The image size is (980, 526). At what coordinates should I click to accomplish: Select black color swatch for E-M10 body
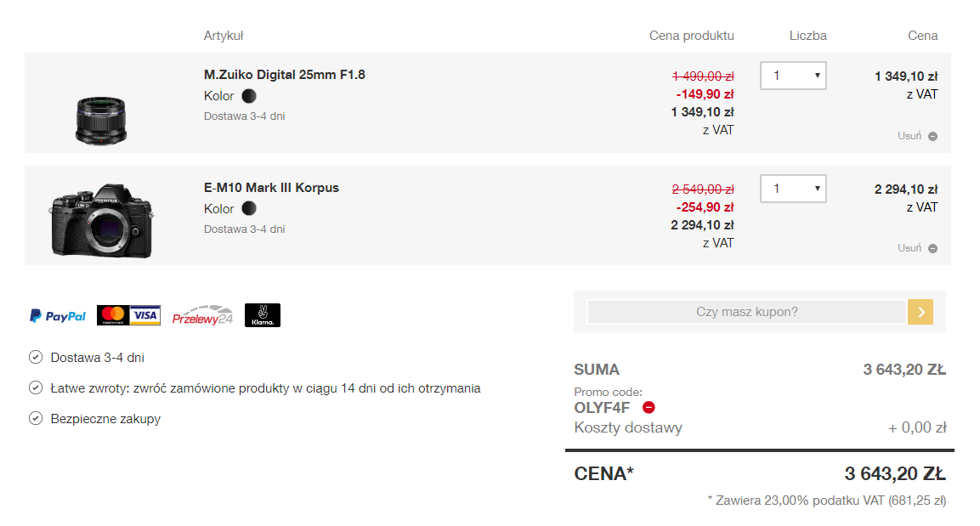coord(249,209)
